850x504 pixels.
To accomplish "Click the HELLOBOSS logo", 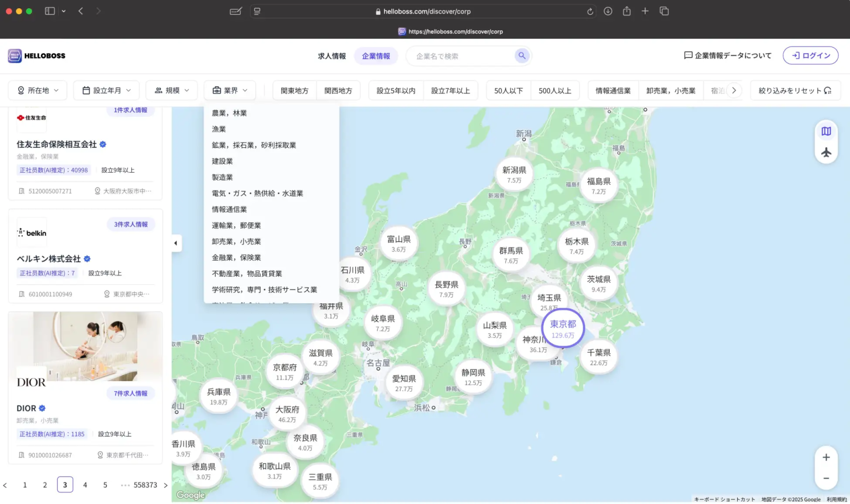I will coord(37,56).
